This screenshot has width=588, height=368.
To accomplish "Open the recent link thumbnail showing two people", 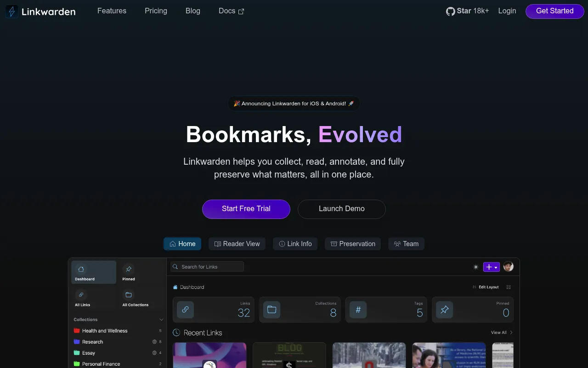I will click(449, 355).
